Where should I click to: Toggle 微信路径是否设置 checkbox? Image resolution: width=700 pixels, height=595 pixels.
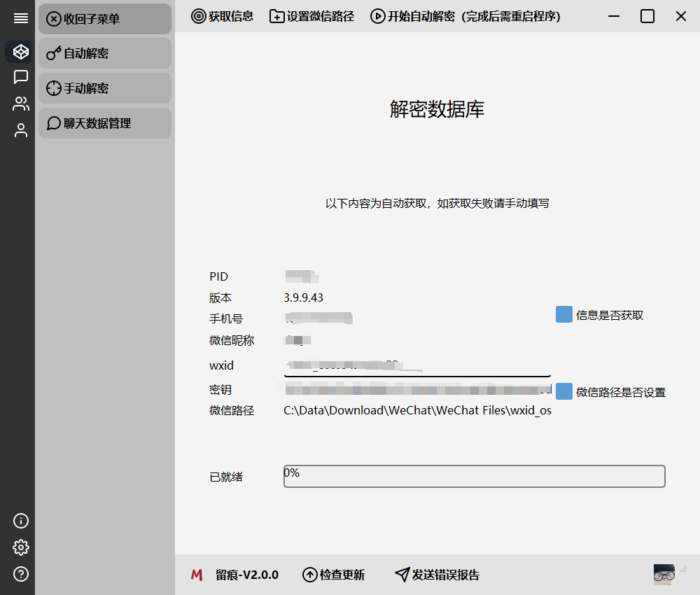pos(563,391)
